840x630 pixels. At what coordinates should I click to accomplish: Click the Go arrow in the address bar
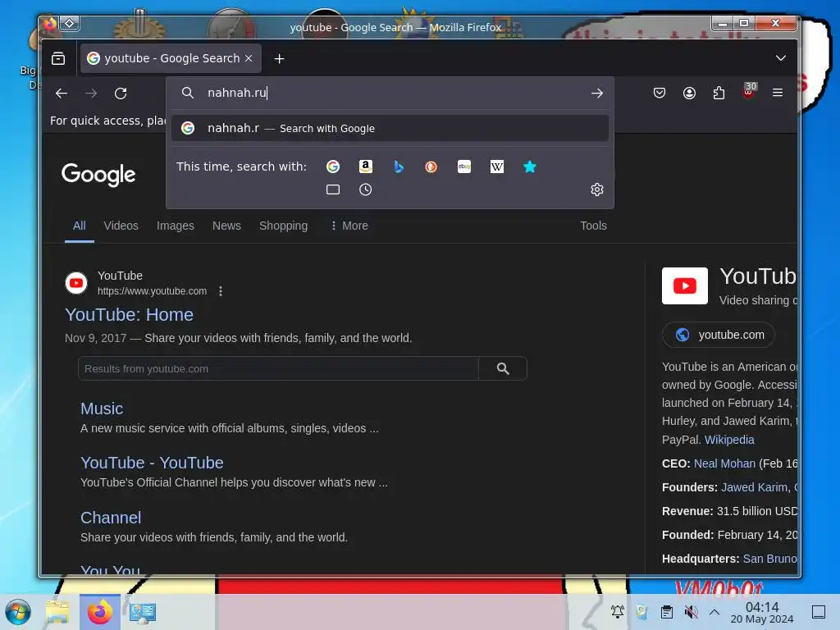coord(597,94)
